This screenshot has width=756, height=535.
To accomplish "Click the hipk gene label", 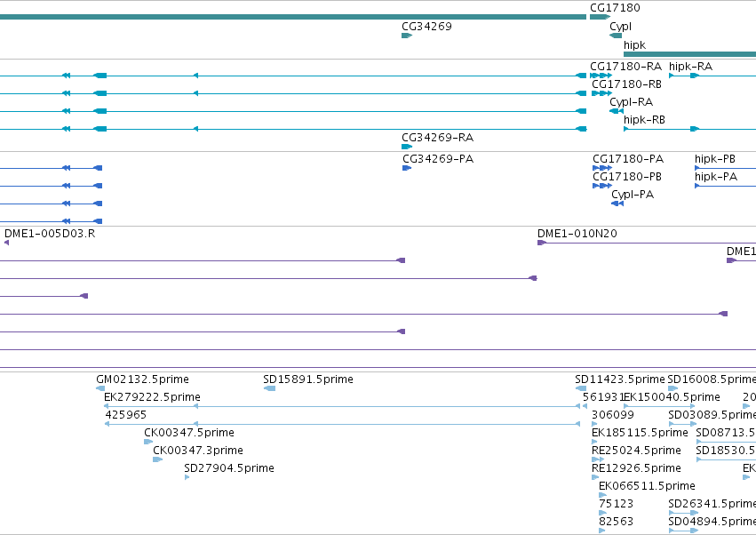I will [x=634, y=45].
